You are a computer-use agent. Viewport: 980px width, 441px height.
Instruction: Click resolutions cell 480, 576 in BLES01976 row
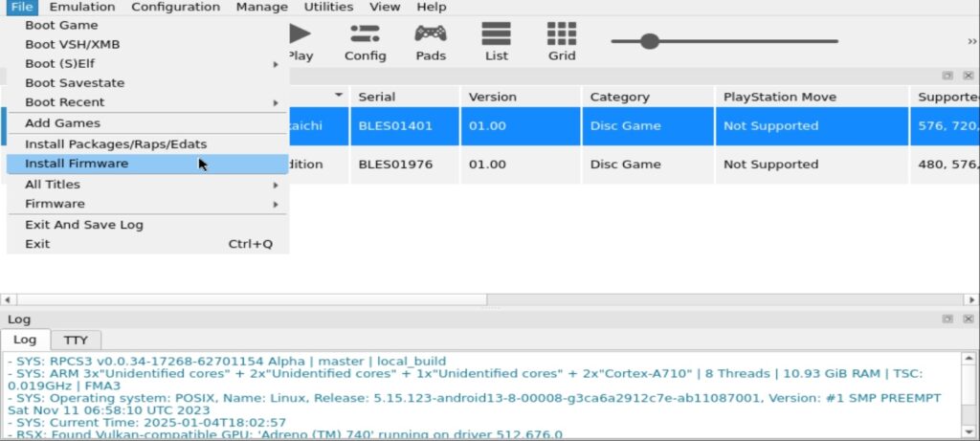(945, 165)
